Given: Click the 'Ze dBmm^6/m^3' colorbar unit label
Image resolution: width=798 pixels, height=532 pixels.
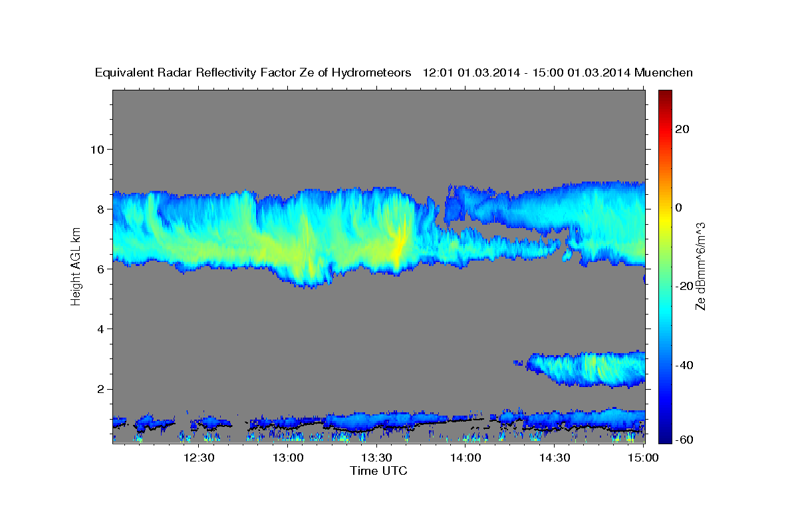Looking at the screenshot, I should pos(700,266).
